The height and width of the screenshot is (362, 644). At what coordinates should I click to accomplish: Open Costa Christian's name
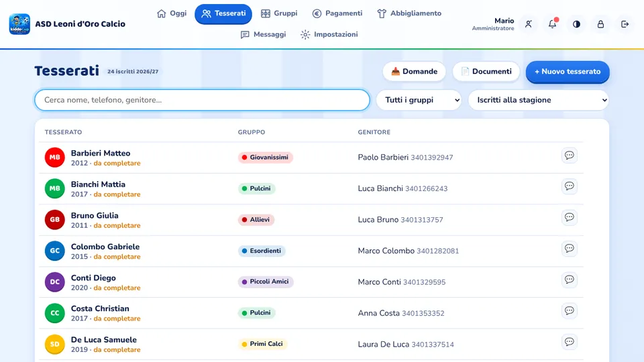point(100,308)
